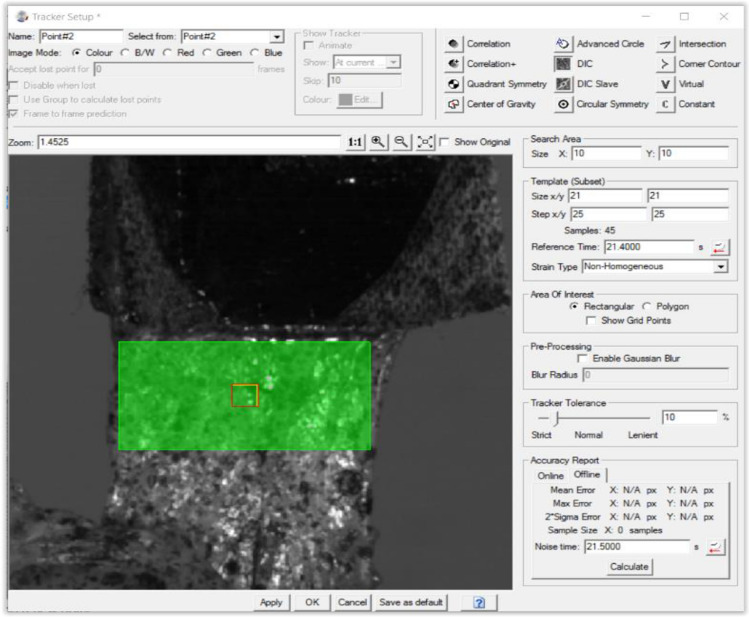
Task: Click the Reference Time input field
Action: click(x=648, y=247)
